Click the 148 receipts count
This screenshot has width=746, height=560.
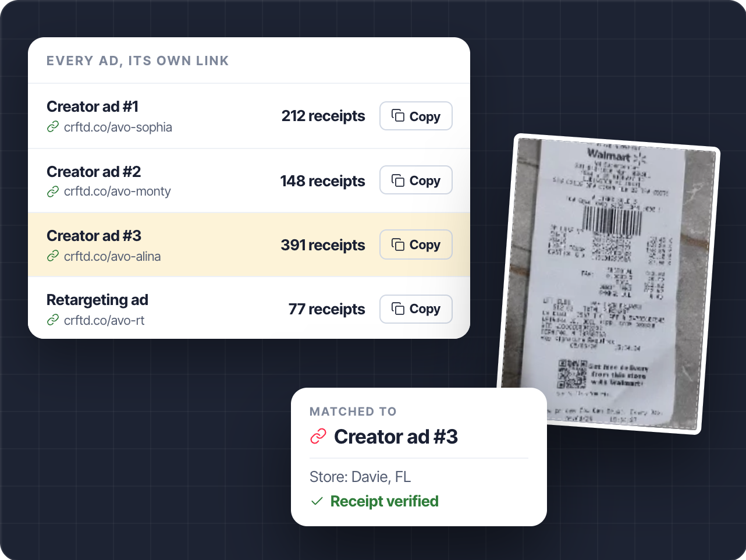tap(323, 181)
